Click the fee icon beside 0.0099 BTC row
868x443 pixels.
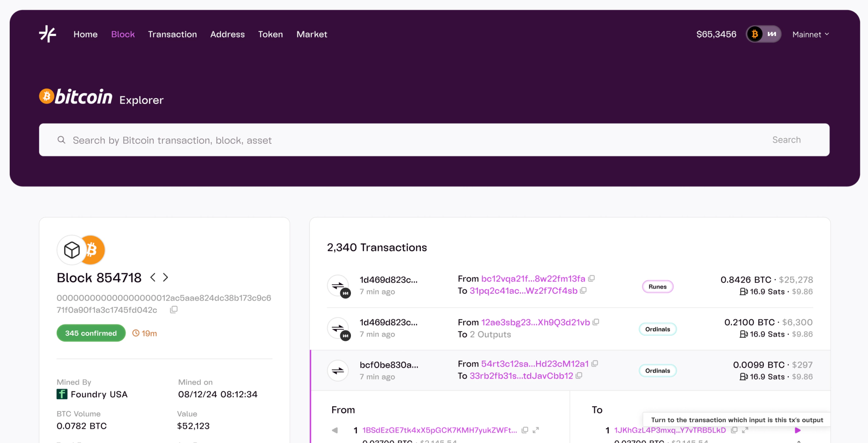tap(743, 376)
